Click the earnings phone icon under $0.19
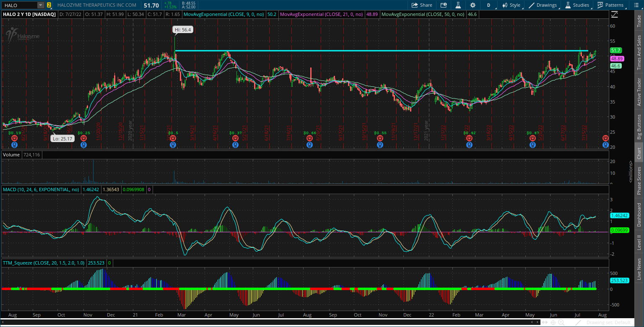This screenshot has width=644, height=327. [x=14, y=138]
